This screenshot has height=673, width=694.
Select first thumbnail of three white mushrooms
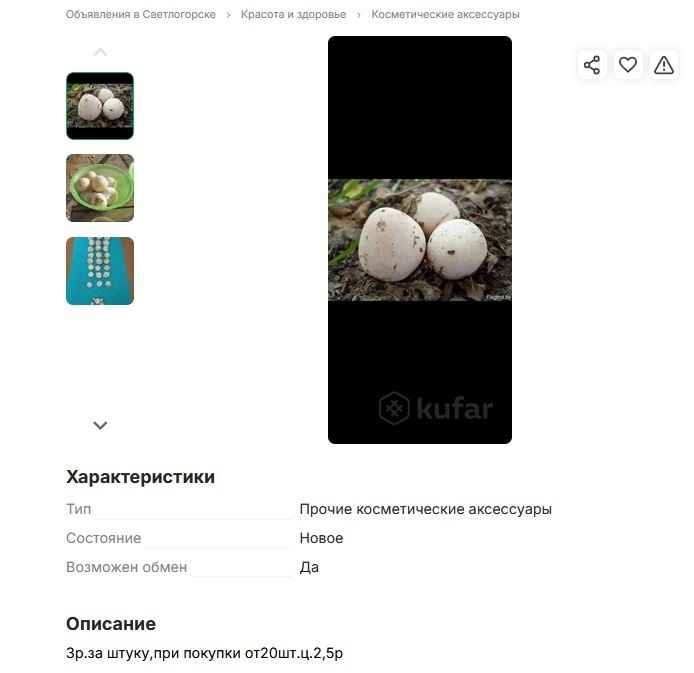[x=100, y=106]
